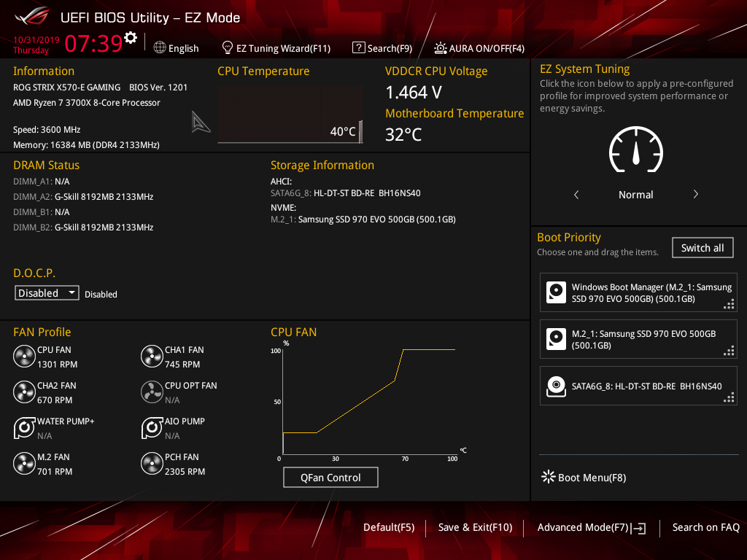
Task: Open Search on FAQ link
Action: (x=705, y=527)
